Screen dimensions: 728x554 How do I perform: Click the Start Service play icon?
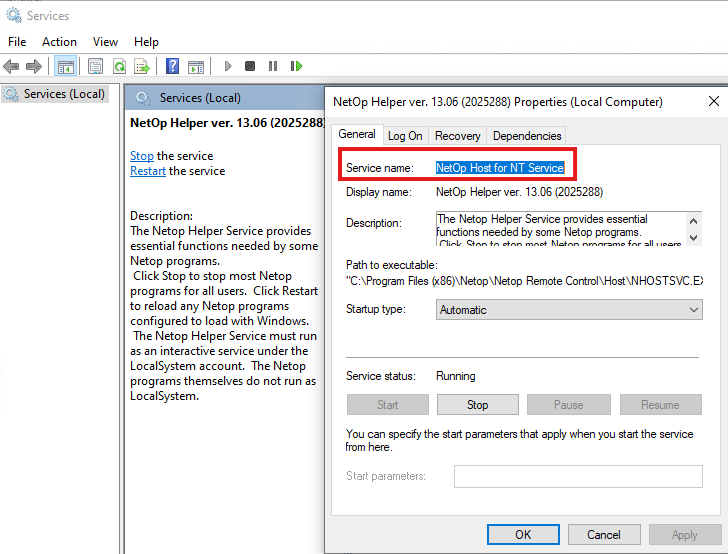[x=228, y=66]
